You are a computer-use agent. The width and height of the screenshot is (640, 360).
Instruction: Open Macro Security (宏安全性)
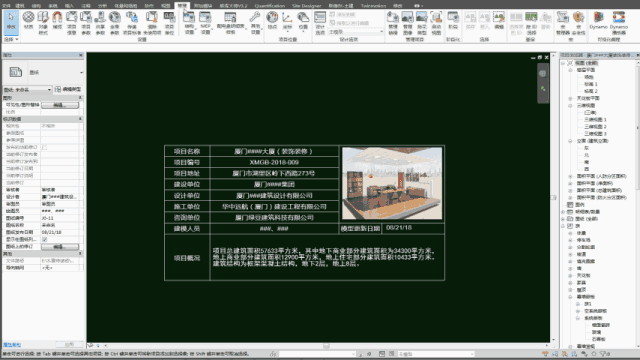578,22
